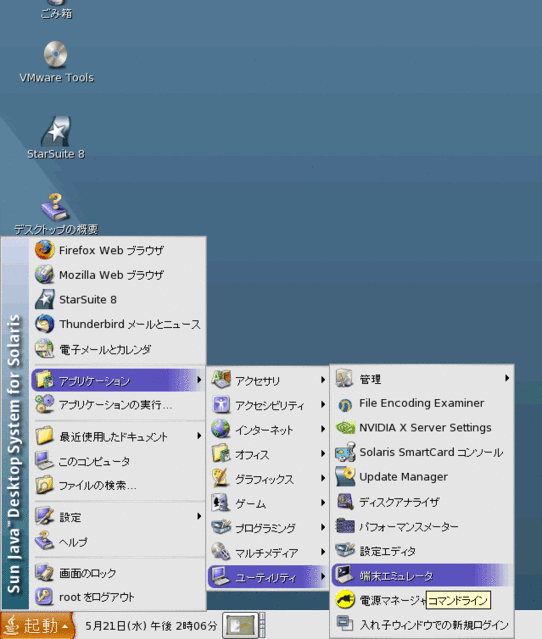Click the 電源マネージャ plug icon
This screenshot has height=639, width=542.
click(x=345, y=600)
